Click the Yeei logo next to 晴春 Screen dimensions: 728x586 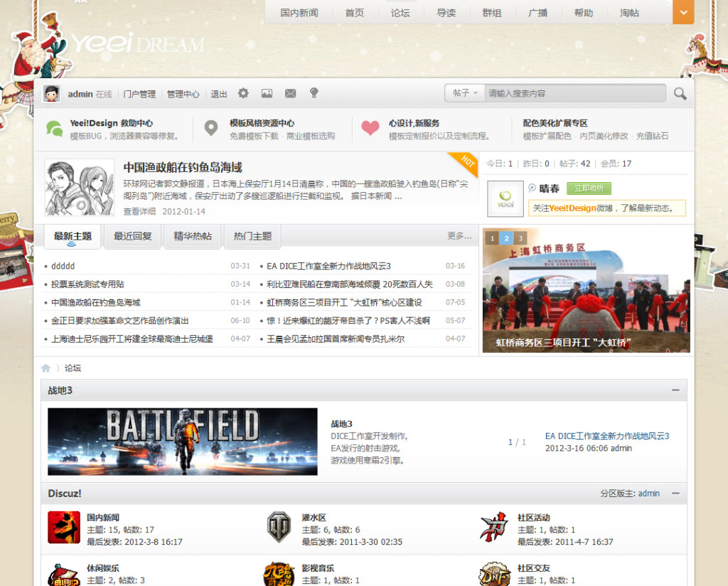coord(505,198)
